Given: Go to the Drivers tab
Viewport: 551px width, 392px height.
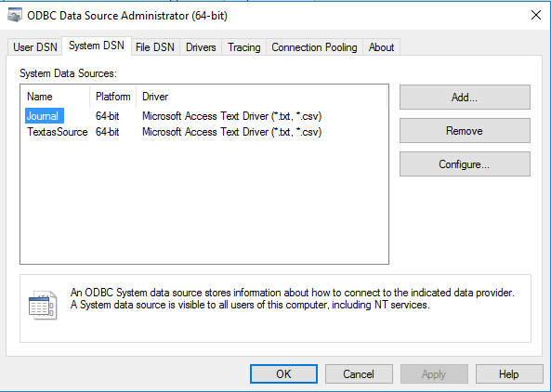Looking at the screenshot, I should [201, 47].
